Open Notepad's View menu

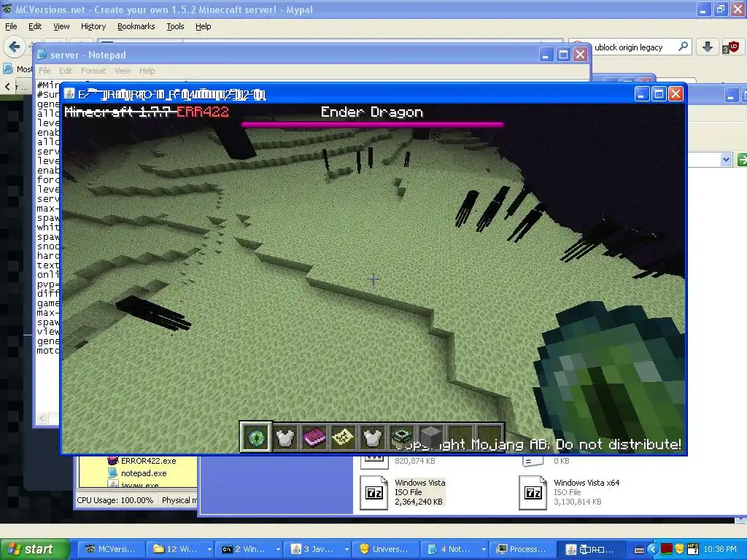click(123, 71)
